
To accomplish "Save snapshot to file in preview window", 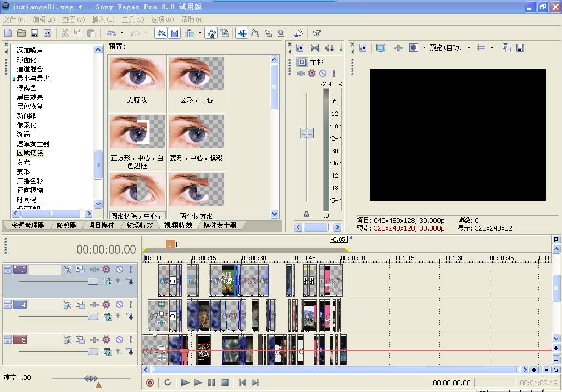I will click(520, 48).
